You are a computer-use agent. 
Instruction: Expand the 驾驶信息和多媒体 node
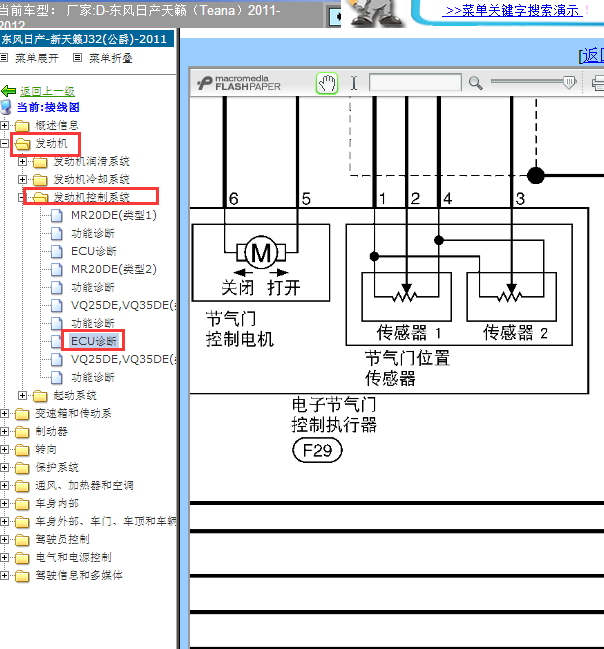5,575
